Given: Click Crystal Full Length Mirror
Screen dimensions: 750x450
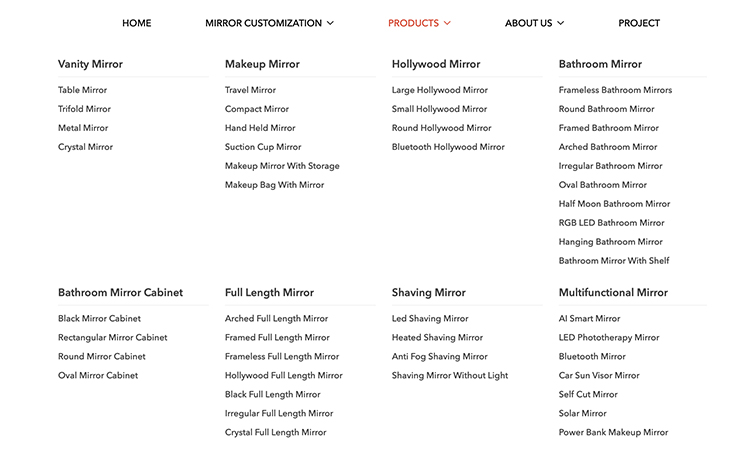Looking at the screenshot, I should pos(275,433).
